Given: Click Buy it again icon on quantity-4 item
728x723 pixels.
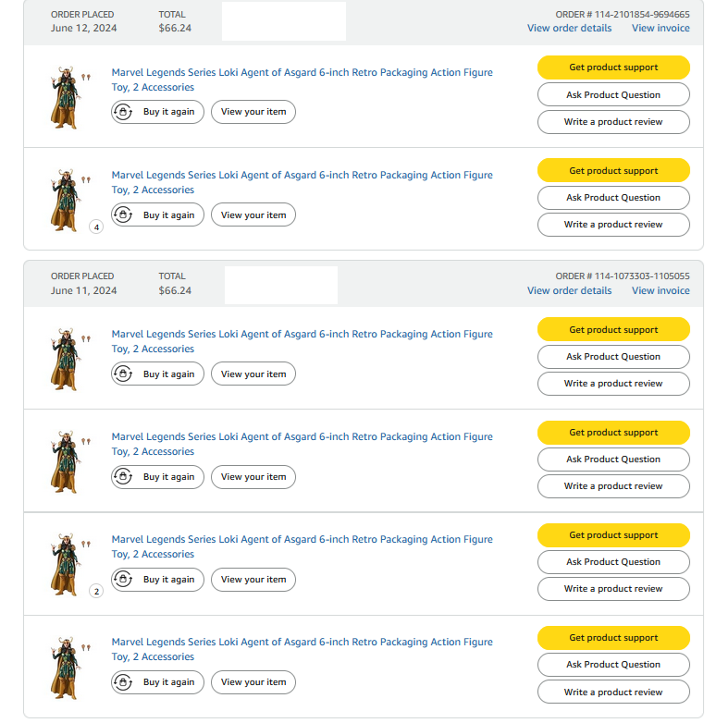Looking at the screenshot, I should click(x=123, y=214).
